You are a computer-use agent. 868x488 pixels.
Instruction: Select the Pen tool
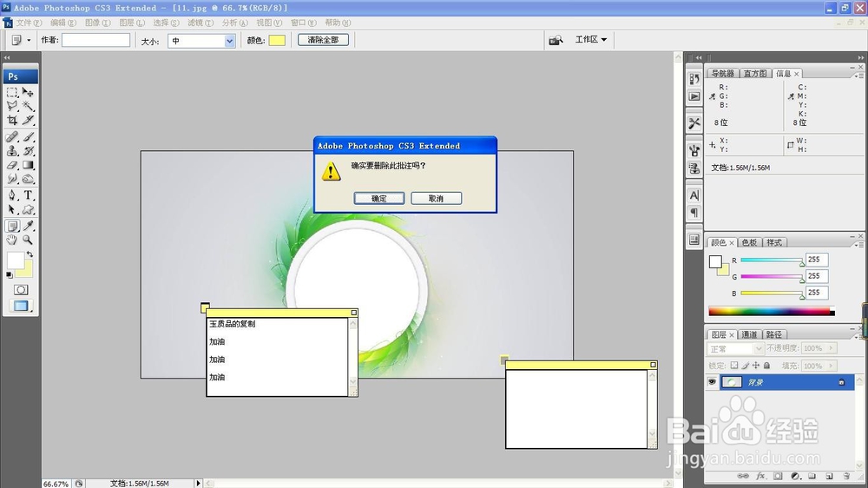tap(12, 195)
